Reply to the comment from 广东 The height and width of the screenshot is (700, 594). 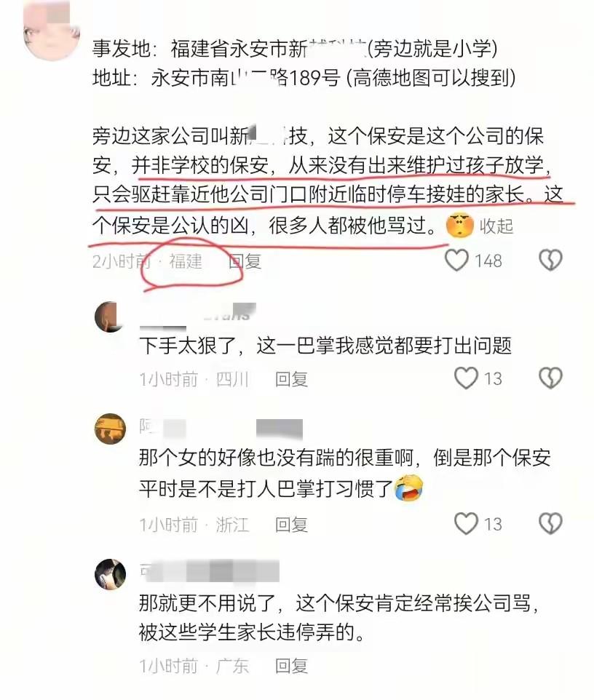291,666
